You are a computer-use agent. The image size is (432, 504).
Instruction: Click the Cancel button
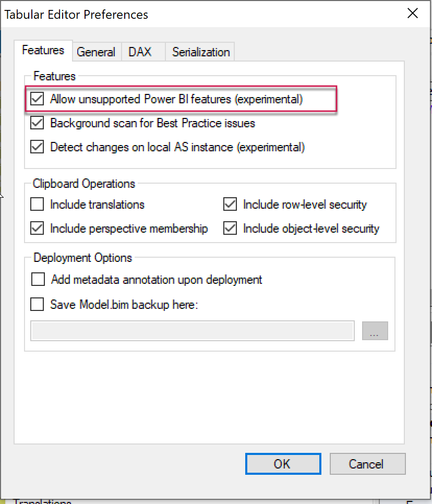(367, 464)
